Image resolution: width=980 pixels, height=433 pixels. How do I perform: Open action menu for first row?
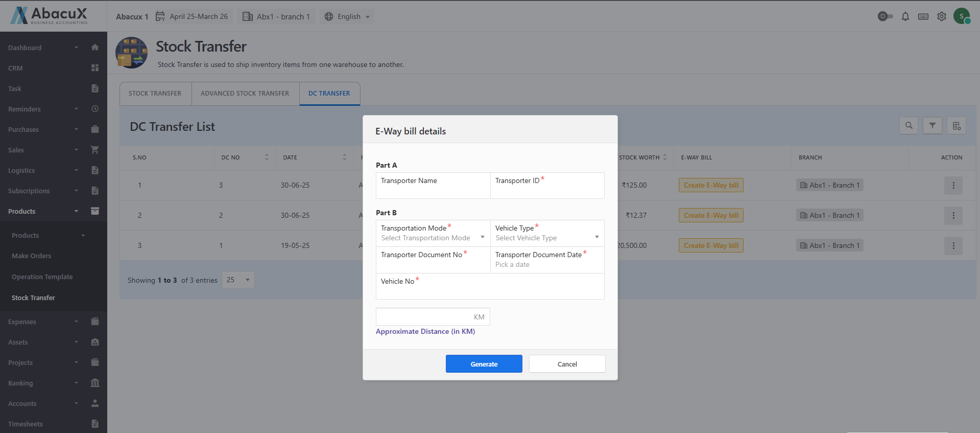953,186
